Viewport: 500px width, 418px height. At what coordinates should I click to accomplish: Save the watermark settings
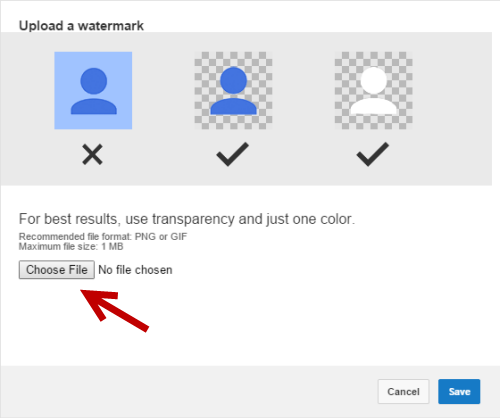click(x=459, y=391)
